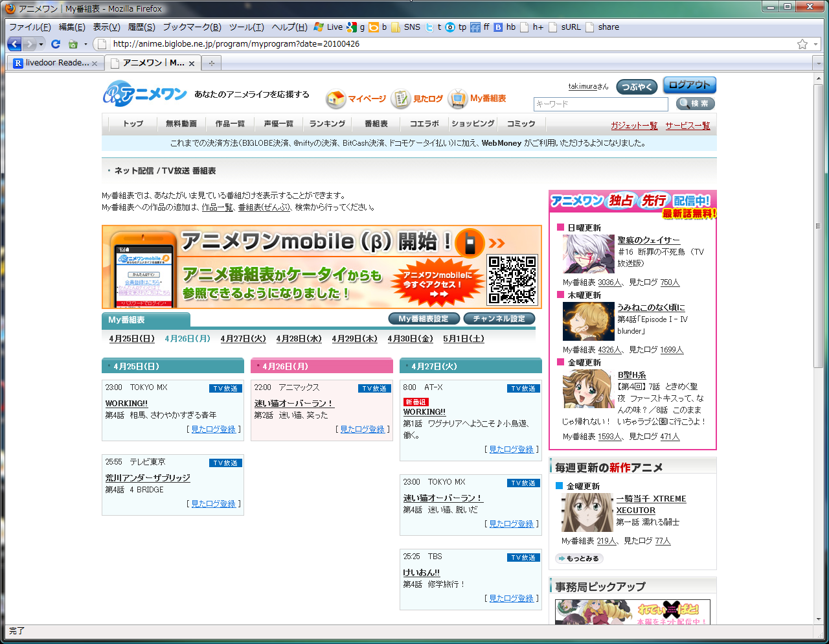Open a new tab with the plus button

coord(211,63)
